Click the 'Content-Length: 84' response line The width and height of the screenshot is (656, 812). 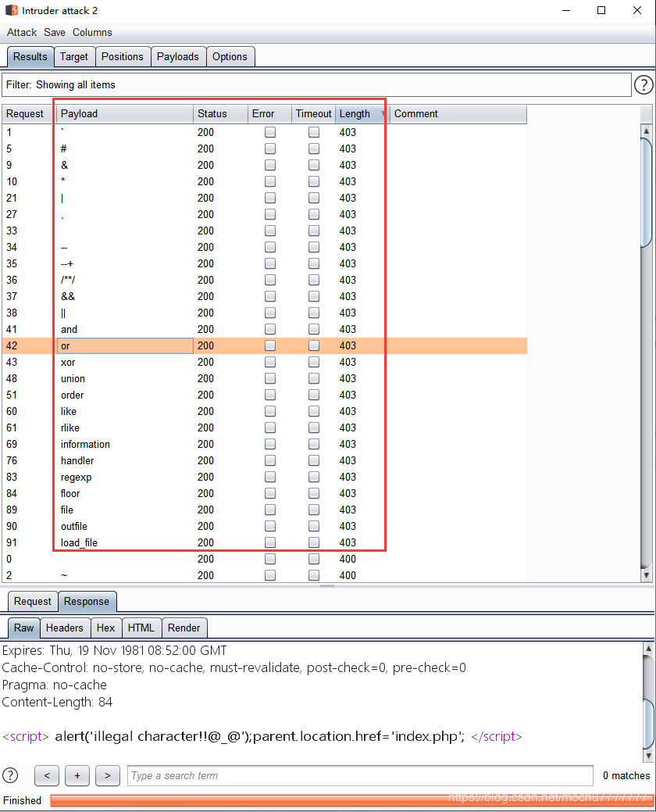(58, 703)
